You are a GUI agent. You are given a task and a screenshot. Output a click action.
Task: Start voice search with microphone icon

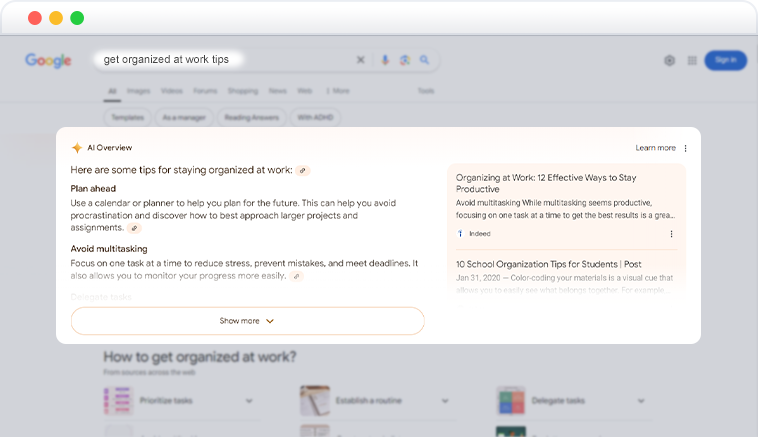coord(385,60)
